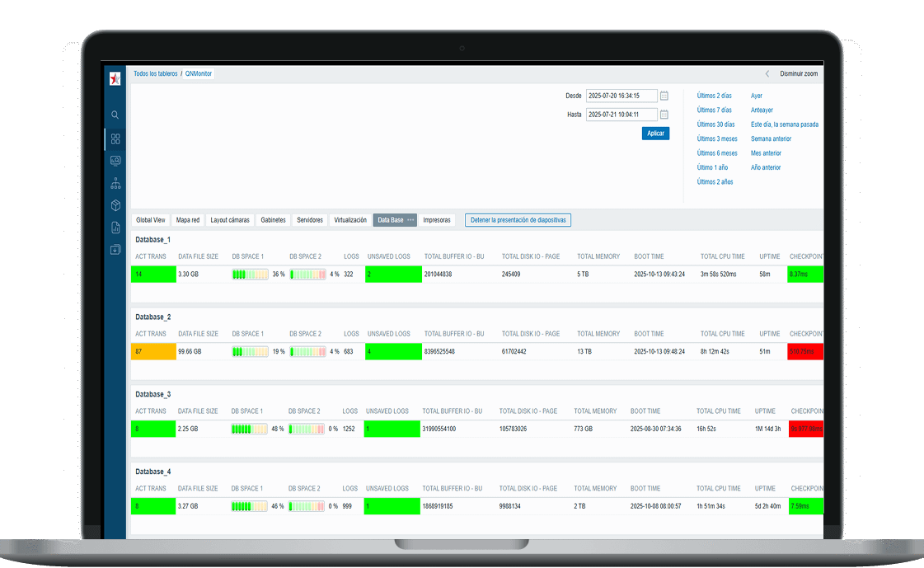The width and height of the screenshot is (924, 568).
Task: Go to Todos los tableros breadcrumb
Action: [155, 73]
